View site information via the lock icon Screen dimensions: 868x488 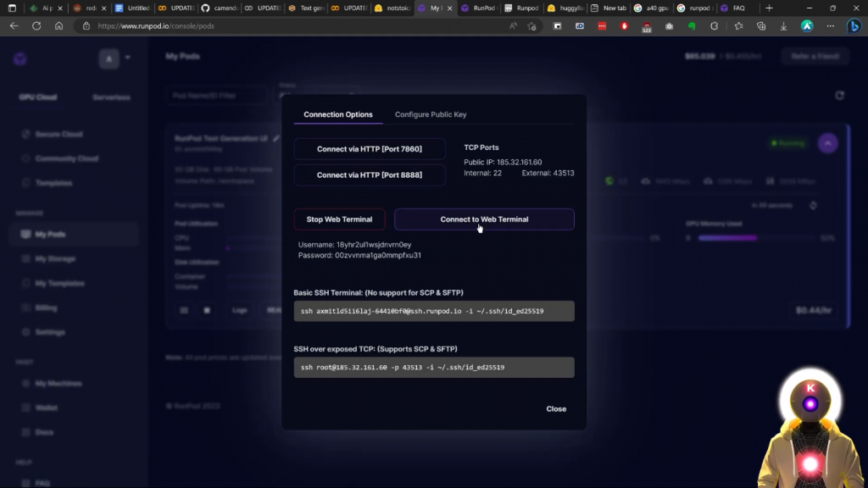86,26
